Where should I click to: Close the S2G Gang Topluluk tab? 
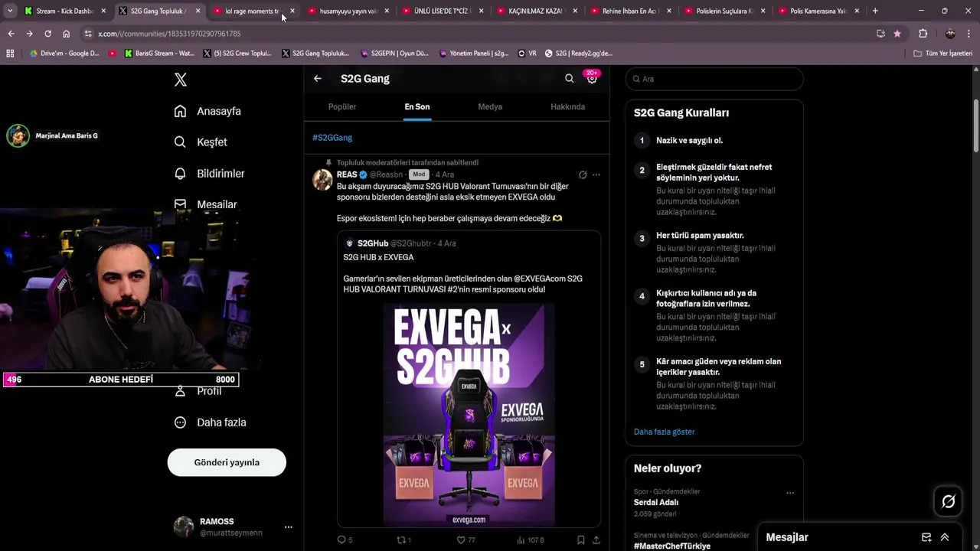198,11
